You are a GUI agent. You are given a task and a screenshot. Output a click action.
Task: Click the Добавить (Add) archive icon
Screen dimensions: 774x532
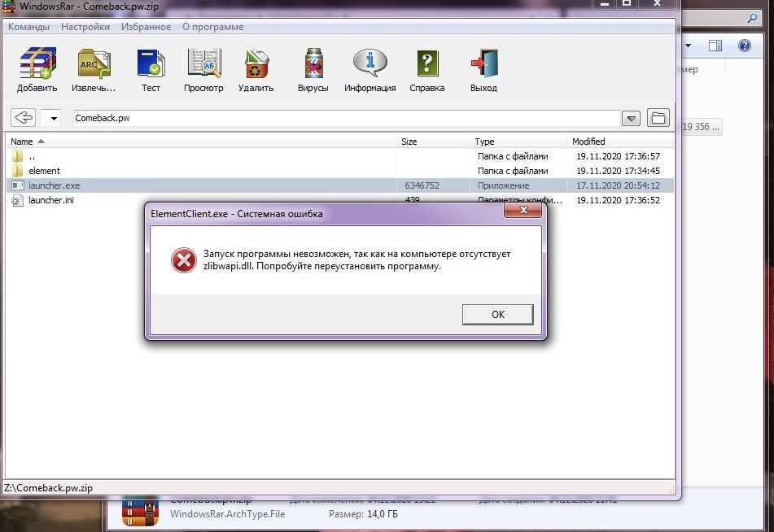pos(37,64)
